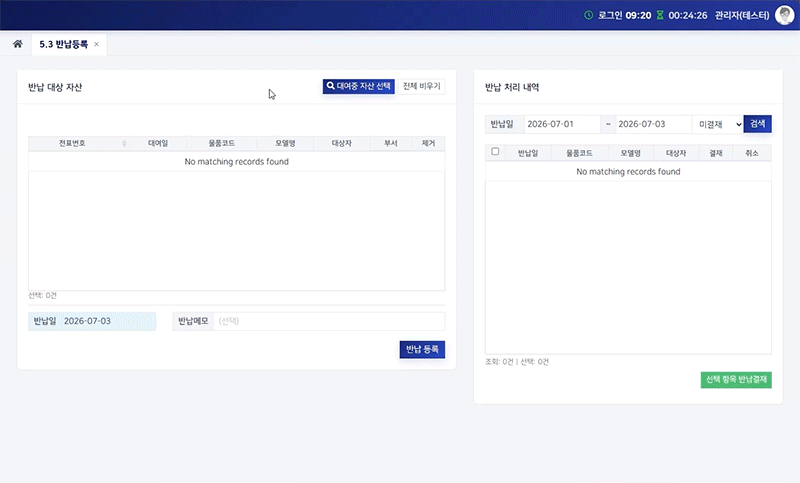Set the start date 2026-07-01 field
Screen dimensions: 800x483
coord(561,124)
